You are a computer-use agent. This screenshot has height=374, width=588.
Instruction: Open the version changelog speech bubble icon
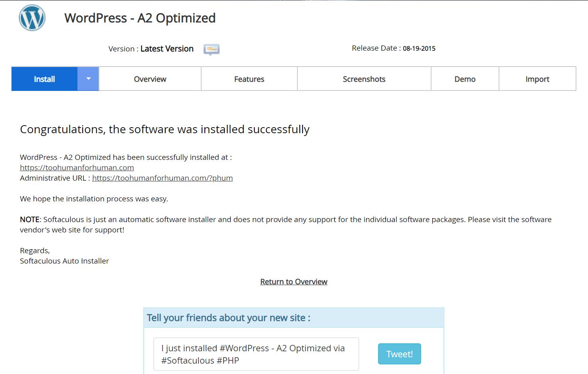[211, 49]
